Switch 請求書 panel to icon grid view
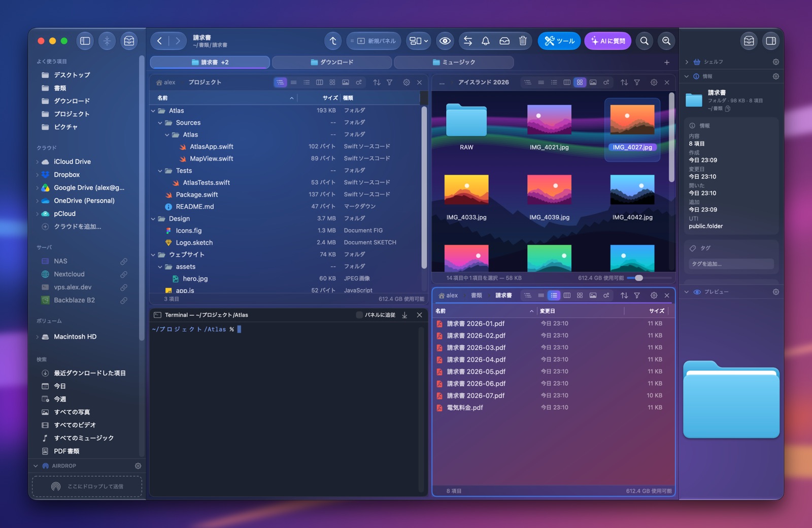 coord(580,295)
